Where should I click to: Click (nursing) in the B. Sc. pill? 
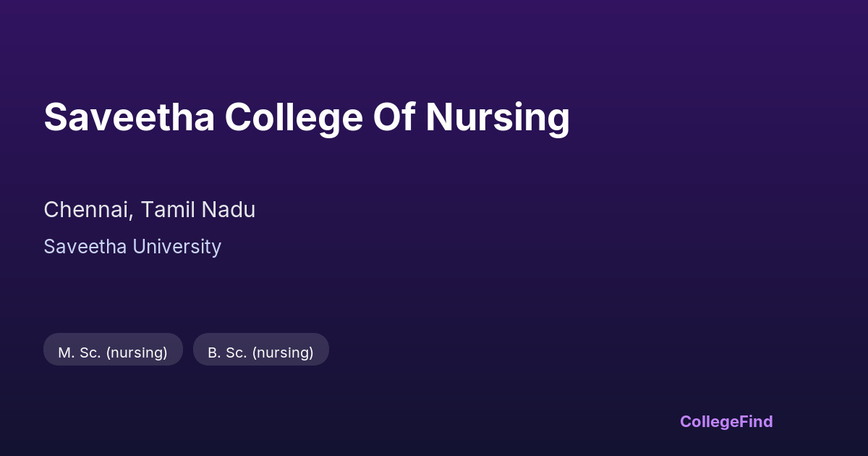(283, 352)
